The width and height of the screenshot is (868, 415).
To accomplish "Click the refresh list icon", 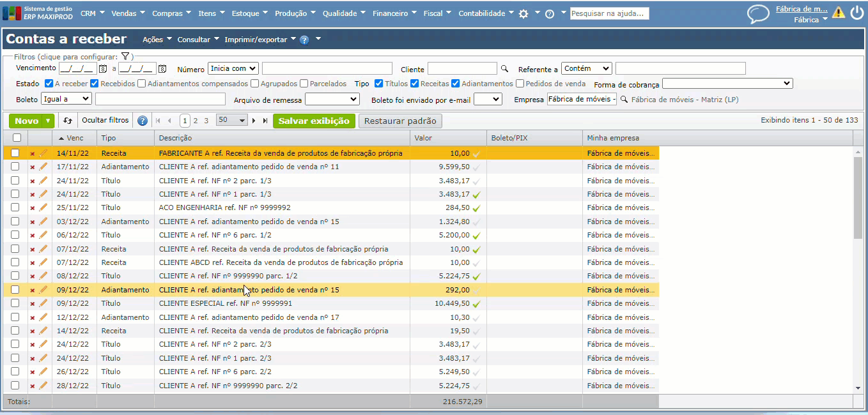I will tap(68, 121).
